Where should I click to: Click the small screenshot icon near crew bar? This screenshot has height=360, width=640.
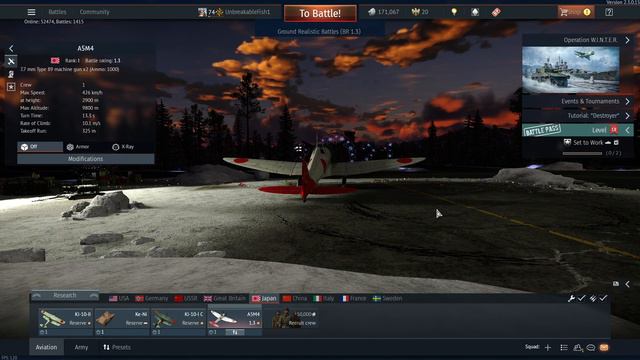coord(616,284)
